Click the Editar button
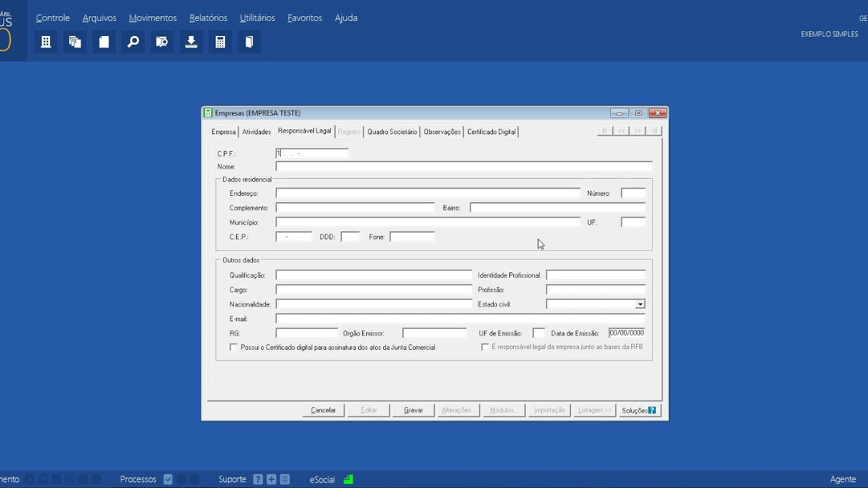Screen dimensions: 868x488 click(x=369, y=410)
